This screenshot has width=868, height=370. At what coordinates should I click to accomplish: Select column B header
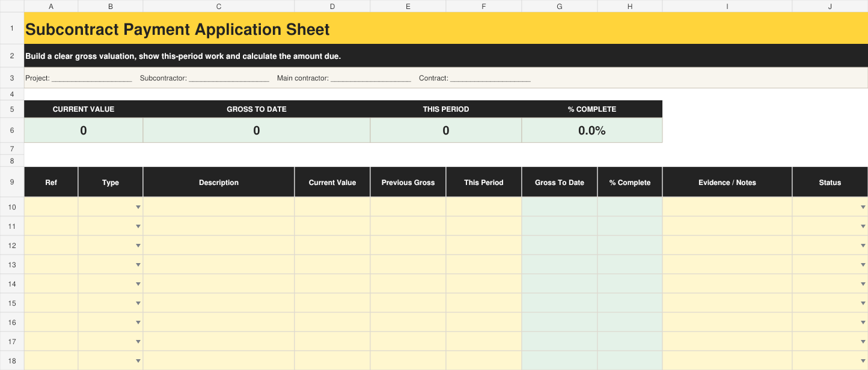(x=111, y=6)
